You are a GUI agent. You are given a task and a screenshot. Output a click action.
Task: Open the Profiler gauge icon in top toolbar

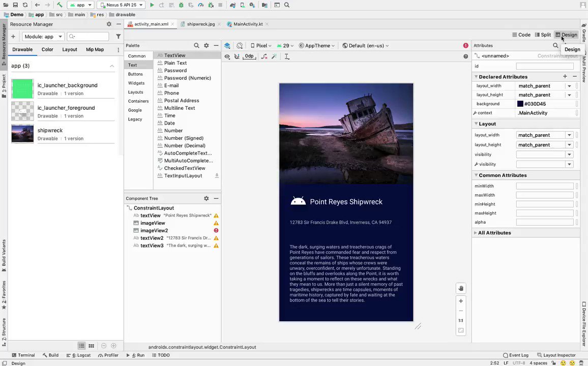click(200, 5)
